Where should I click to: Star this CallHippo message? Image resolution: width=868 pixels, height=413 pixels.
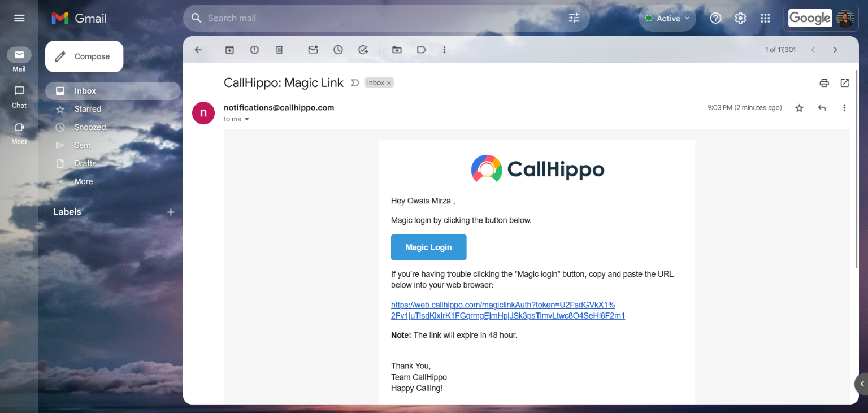click(799, 108)
